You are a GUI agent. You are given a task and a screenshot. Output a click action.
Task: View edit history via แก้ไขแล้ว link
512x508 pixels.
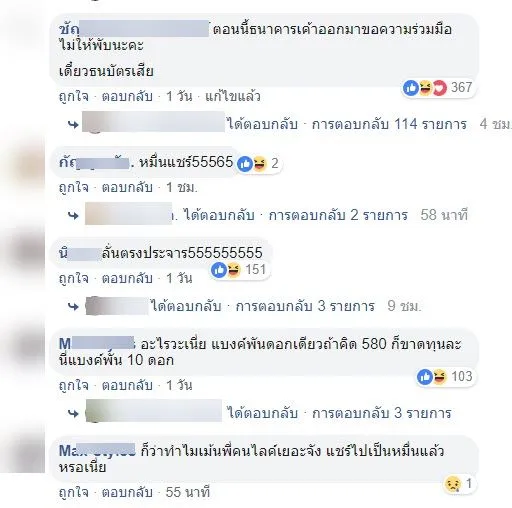tap(233, 97)
